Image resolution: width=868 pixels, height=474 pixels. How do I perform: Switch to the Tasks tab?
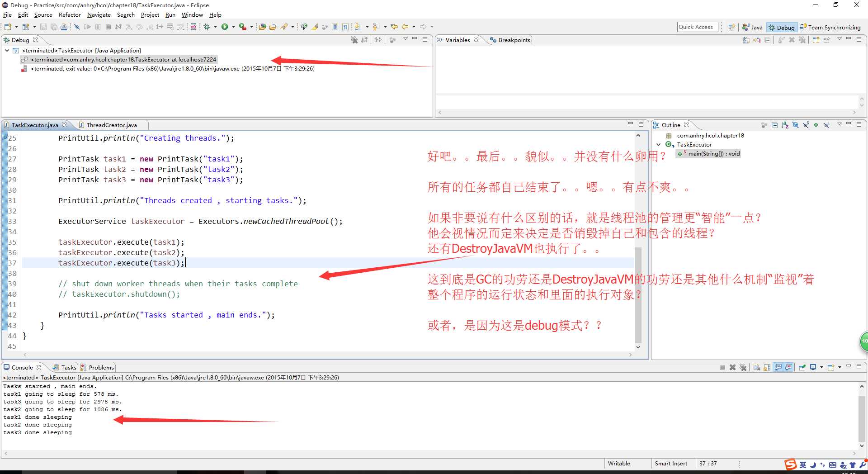click(x=64, y=367)
